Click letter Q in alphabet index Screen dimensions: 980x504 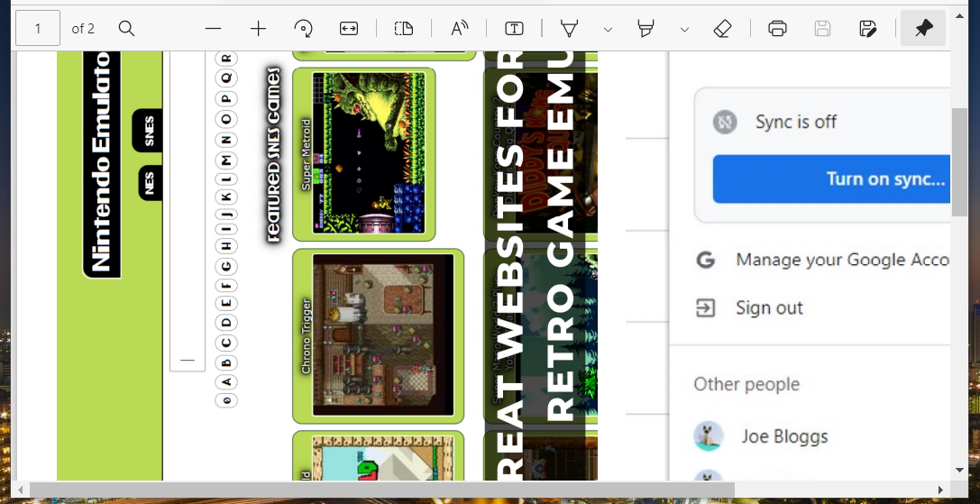(x=226, y=78)
